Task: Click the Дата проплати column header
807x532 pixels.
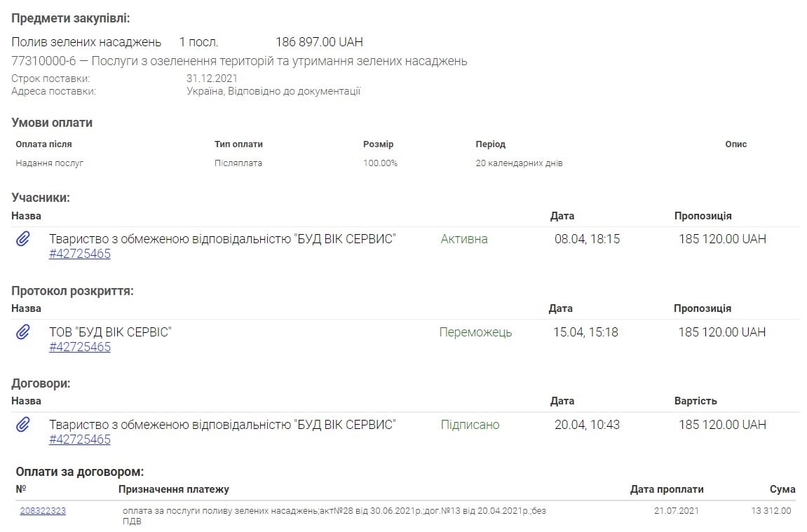Action: pos(666,489)
